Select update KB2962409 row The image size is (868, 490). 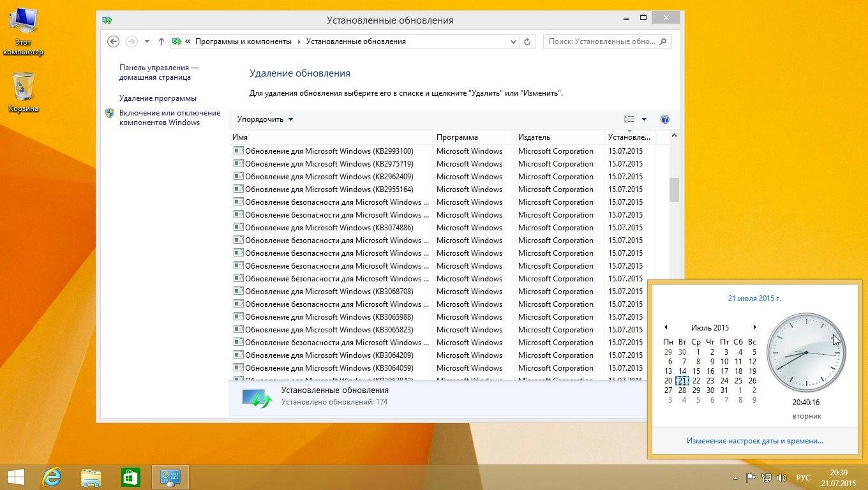442,177
